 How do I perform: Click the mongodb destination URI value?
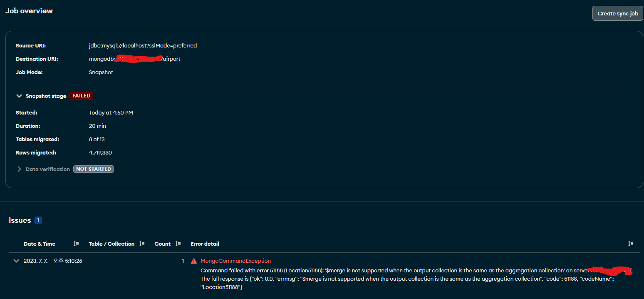point(134,59)
